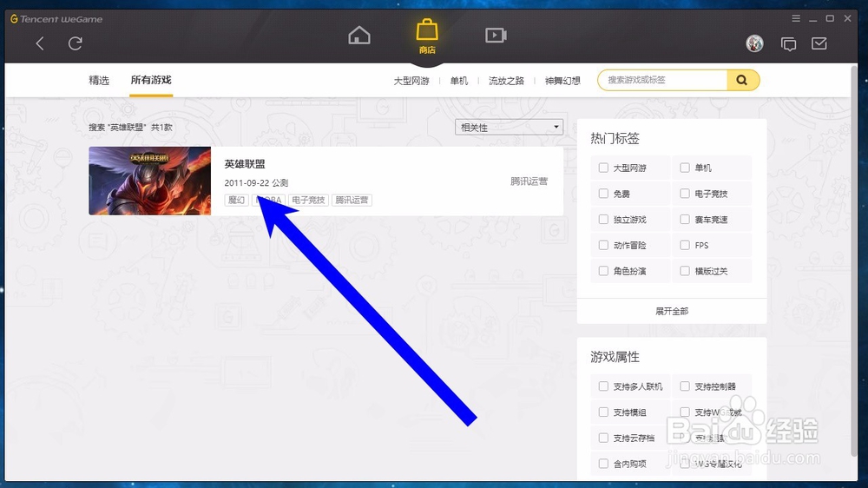Open the 单机 link in top navigation
The width and height of the screenshot is (868, 488).
point(459,81)
